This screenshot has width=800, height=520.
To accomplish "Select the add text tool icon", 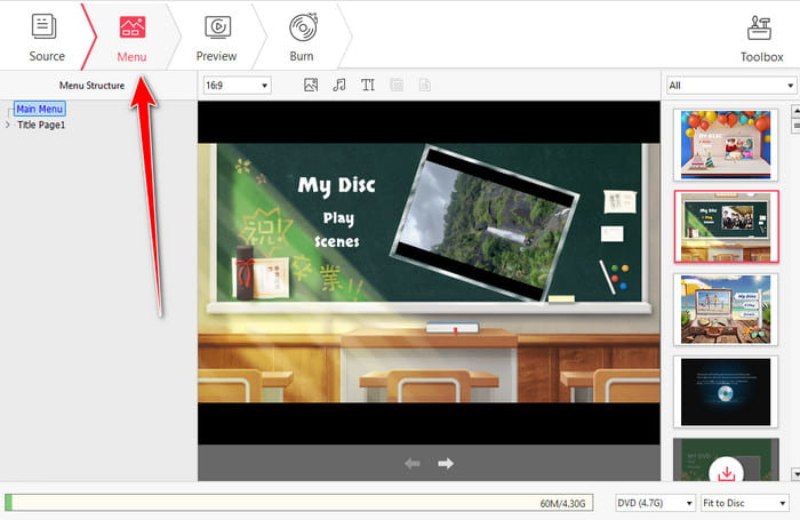I will 368,86.
